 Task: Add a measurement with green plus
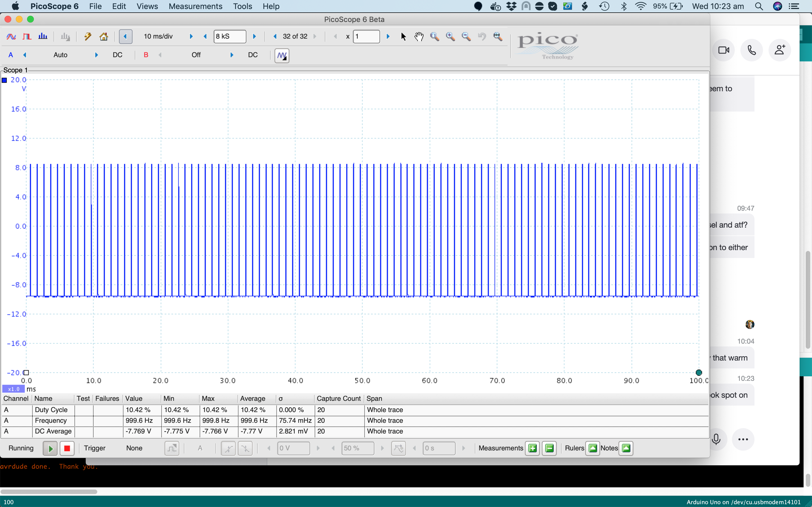coord(532,448)
